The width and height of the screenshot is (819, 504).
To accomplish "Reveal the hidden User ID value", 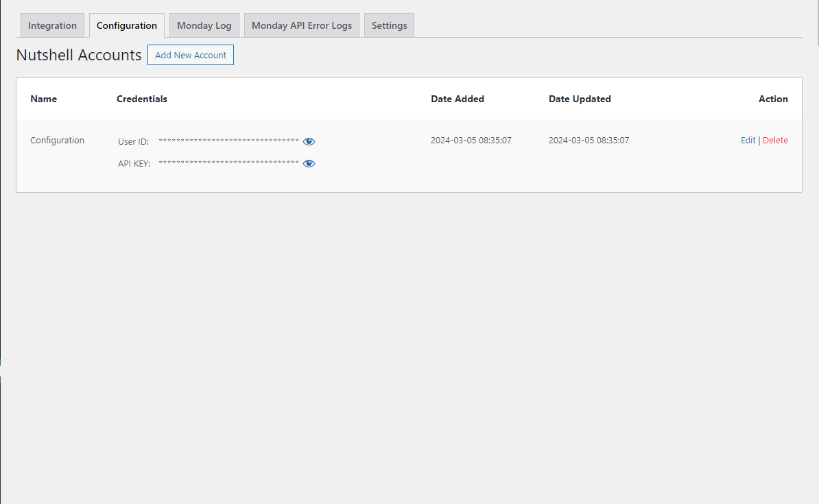I will pos(309,141).
